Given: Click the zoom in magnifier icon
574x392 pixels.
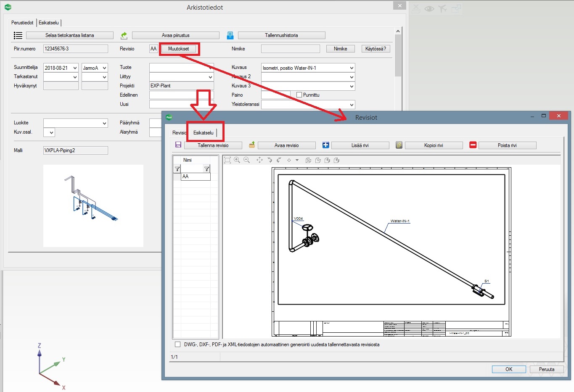Looking at the screenshot, I should 237,160.
